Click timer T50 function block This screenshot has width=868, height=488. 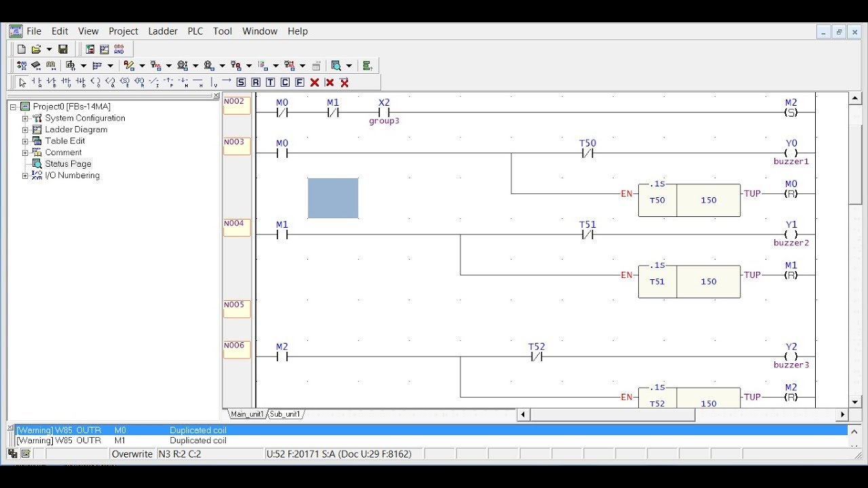[x=689, y=200]
